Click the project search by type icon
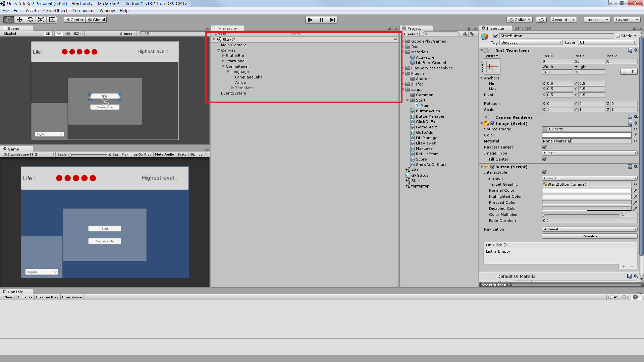 click(x=465, y=34)
